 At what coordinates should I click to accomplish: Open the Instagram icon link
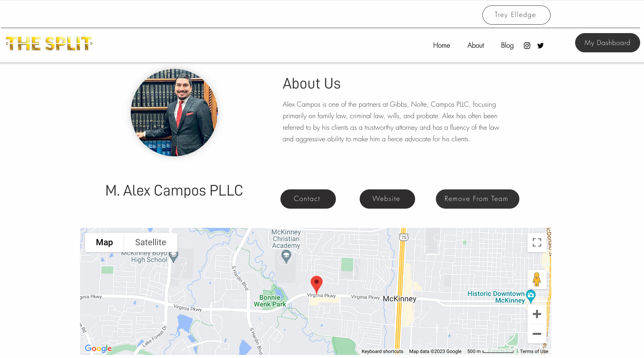pyautogui.click(x=527, y=46)
